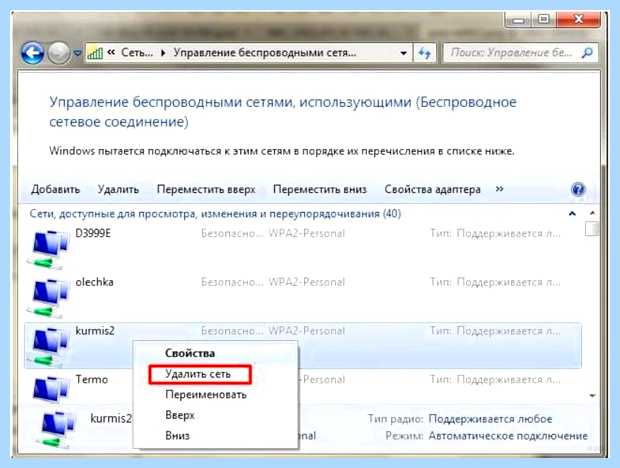Choose 'Свойства' in the context menu
Viewport: 620px width, 468px height.
190,353
